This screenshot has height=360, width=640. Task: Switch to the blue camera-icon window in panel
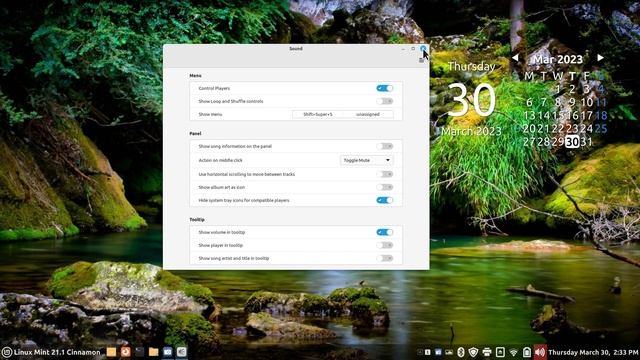(168, 352)
